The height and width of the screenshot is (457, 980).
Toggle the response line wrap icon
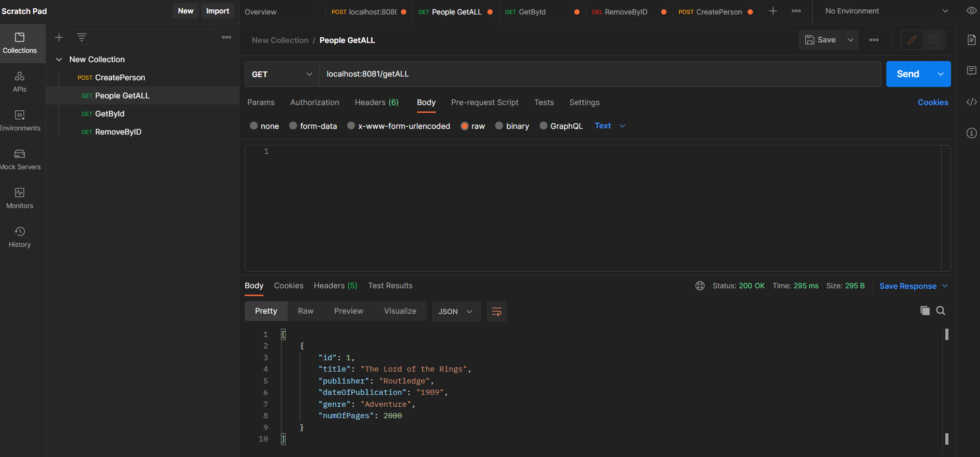(x=497, y=312)
